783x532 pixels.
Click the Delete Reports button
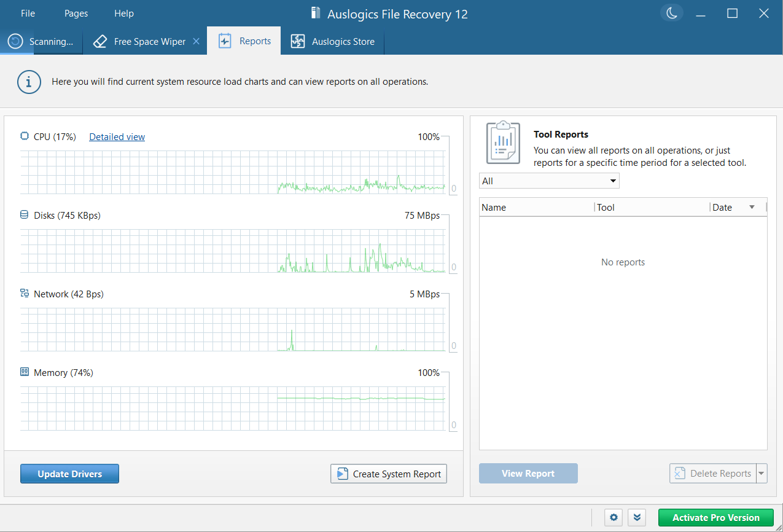[x=712, y=474]
